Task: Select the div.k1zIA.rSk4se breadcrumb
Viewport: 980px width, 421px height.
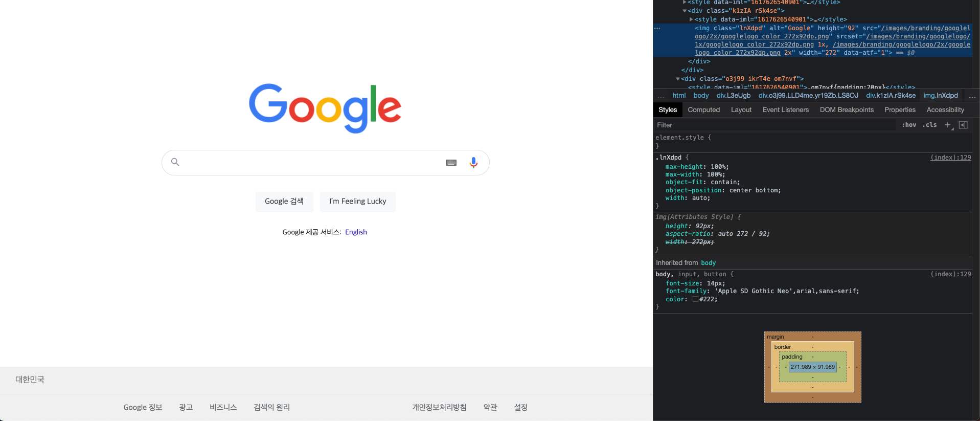Action: pos(891,96)
